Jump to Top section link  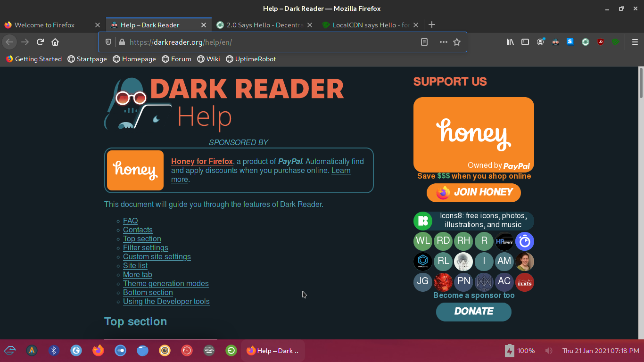(142, 239)
